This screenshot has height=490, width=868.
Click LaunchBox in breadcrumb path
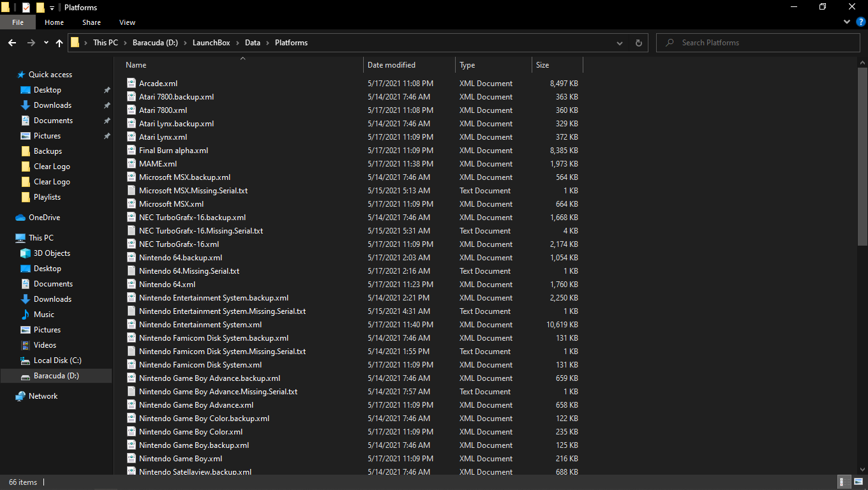point(212,43)
